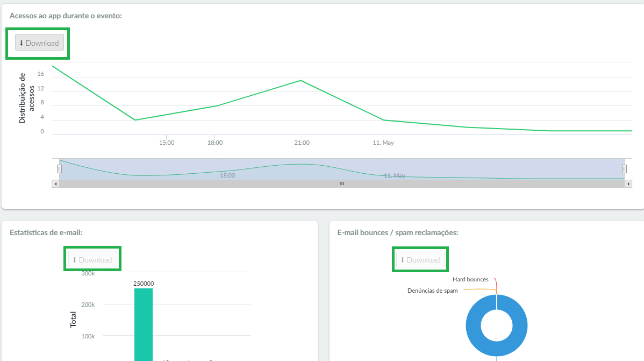Download the E-mail bounces / spam chart

coord(420,260)
